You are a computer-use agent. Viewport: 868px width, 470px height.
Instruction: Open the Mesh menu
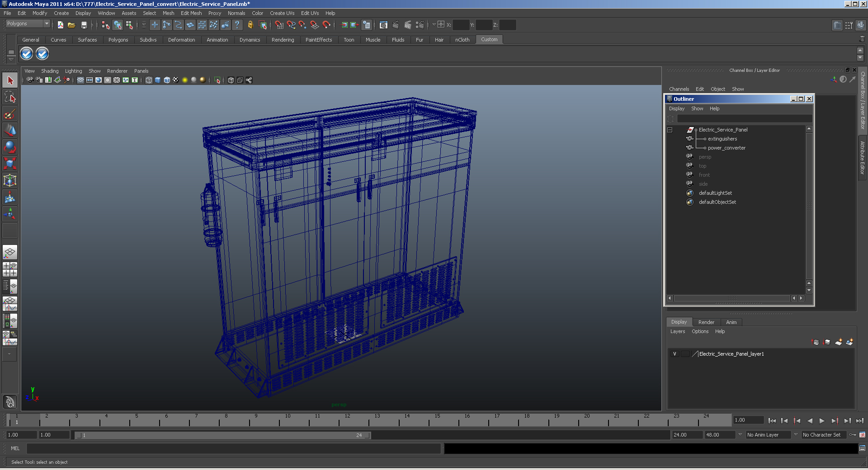point(168,13)
